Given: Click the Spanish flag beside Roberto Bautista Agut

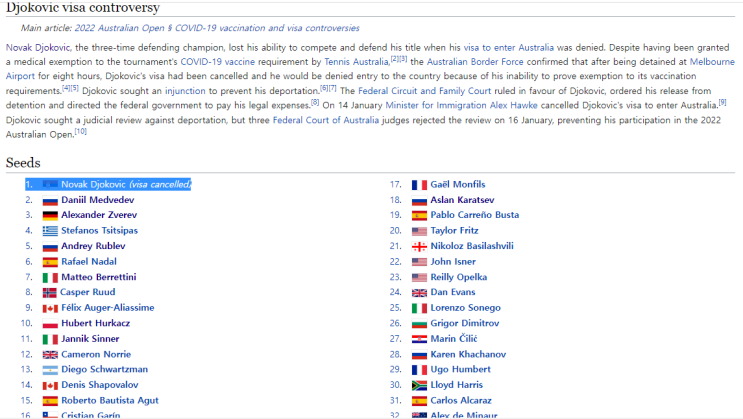Looking at the screenshot, I should pos(50,401).
